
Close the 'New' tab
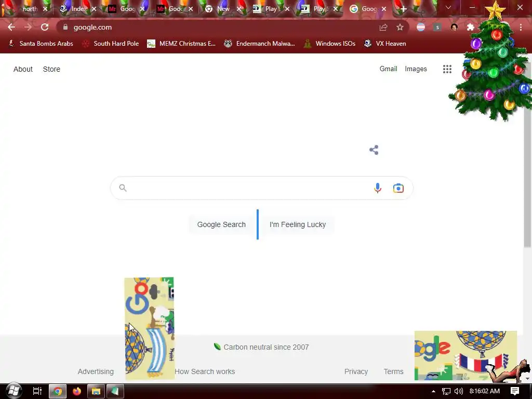[239, 9]
